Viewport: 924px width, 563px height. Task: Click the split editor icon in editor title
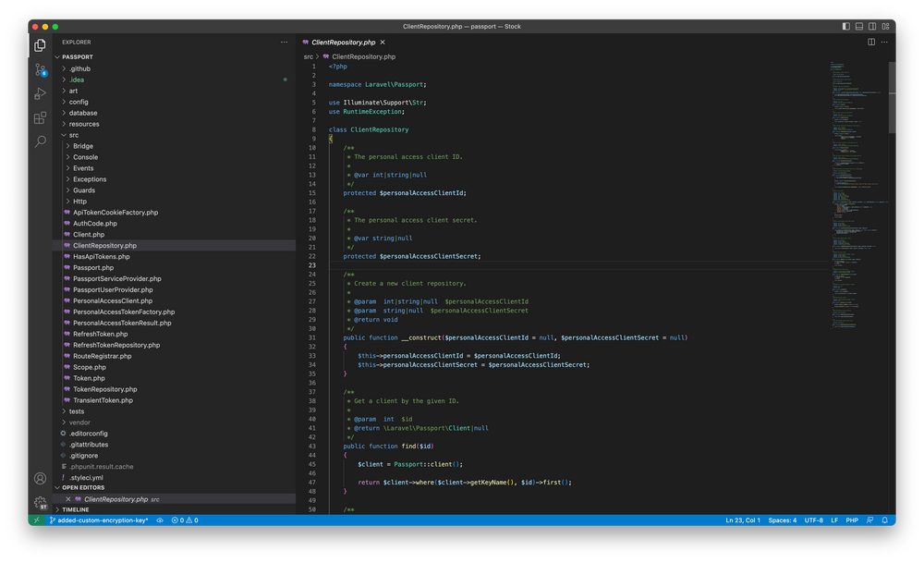[869, 42]
